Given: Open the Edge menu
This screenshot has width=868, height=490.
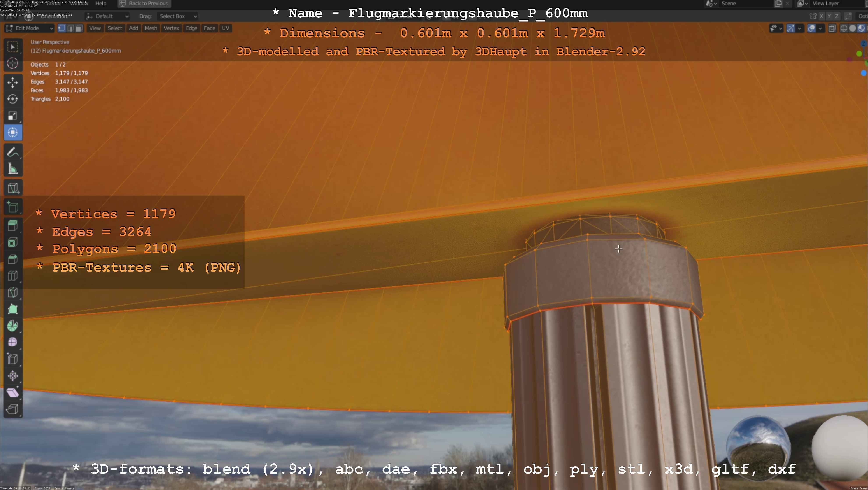Looking at the screenshot, I should point(191,28).
